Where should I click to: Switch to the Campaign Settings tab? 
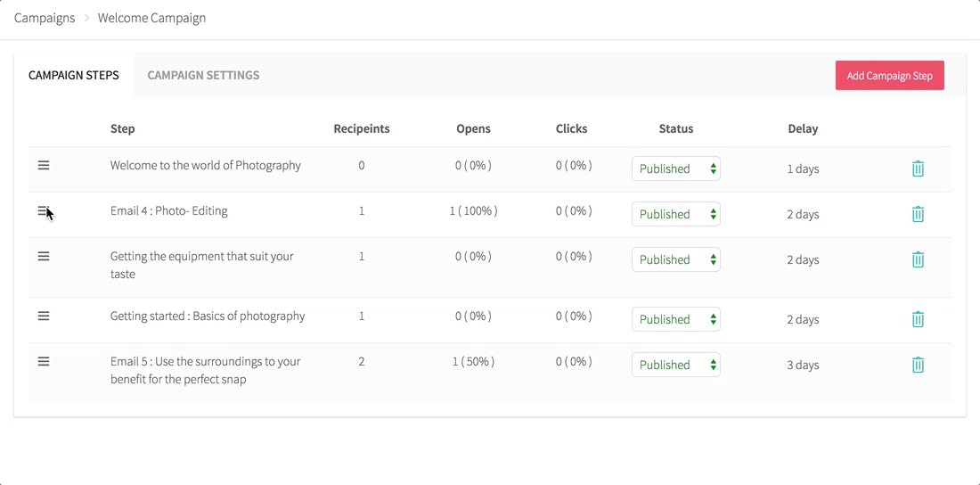click(x=203, y=75)
